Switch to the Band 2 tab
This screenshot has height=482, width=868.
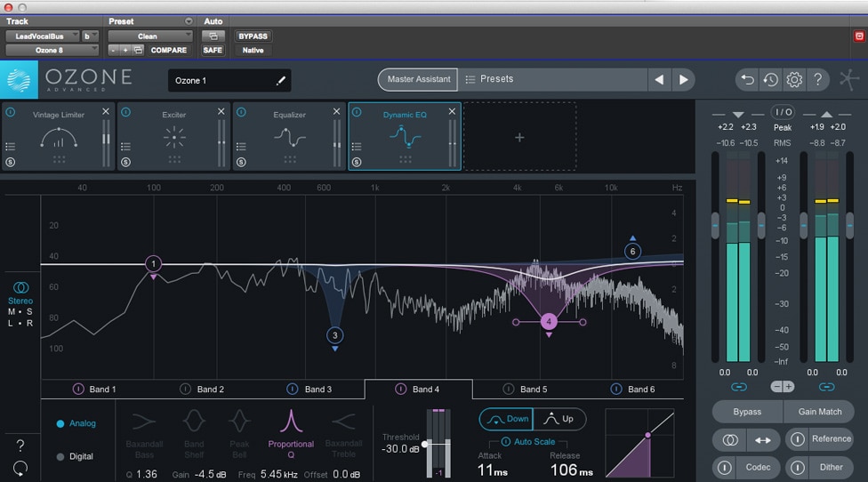pyautogui.click(x=203, y=389)
